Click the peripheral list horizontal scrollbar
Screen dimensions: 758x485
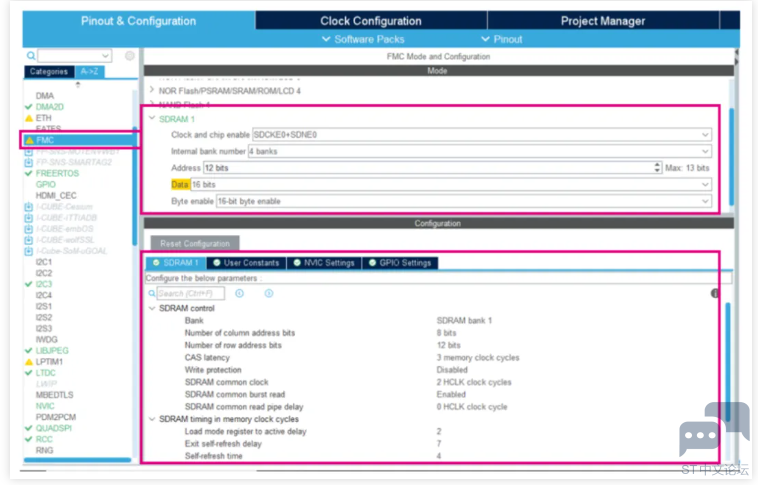click(77, 460)
